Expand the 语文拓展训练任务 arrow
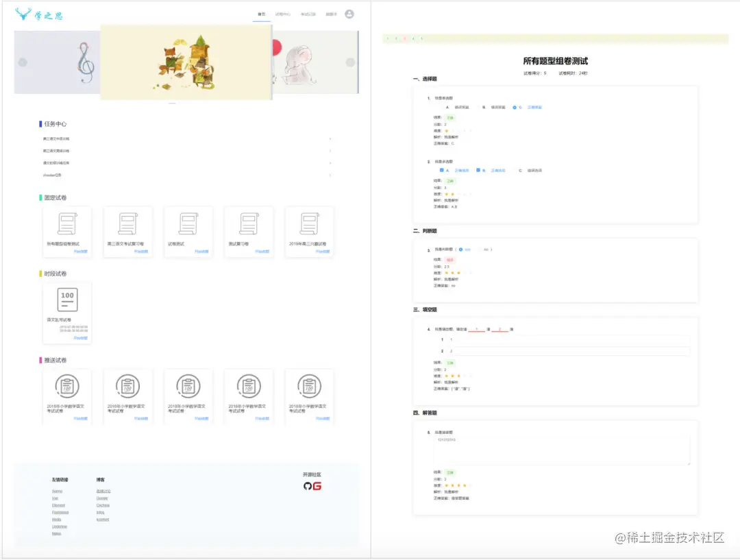740x560 pixels. [330, 162]
